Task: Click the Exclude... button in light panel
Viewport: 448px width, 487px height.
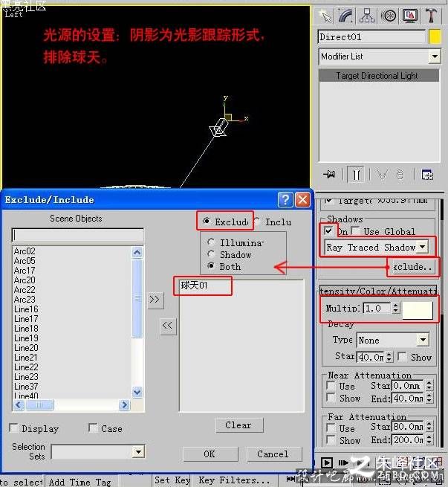Action: 412,266
